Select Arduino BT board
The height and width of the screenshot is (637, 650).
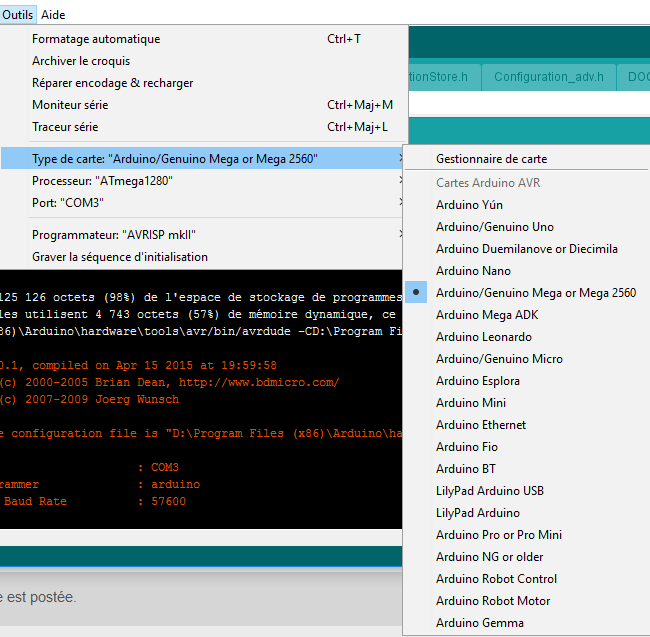526,468
